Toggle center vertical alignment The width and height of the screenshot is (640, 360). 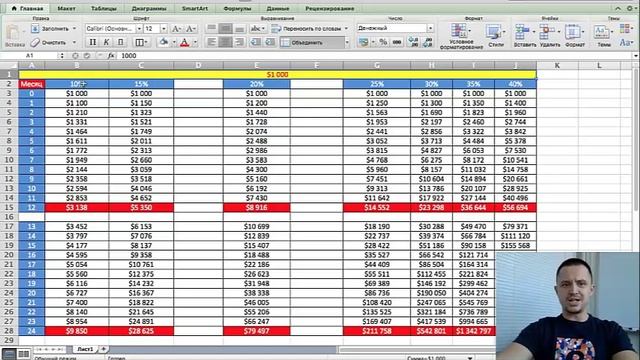[x=225, y=28]
